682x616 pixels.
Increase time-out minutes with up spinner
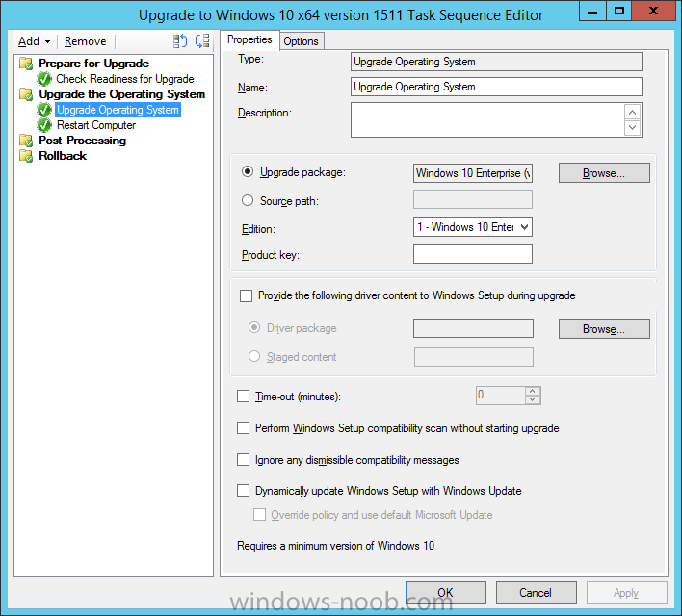pos(533,391)
